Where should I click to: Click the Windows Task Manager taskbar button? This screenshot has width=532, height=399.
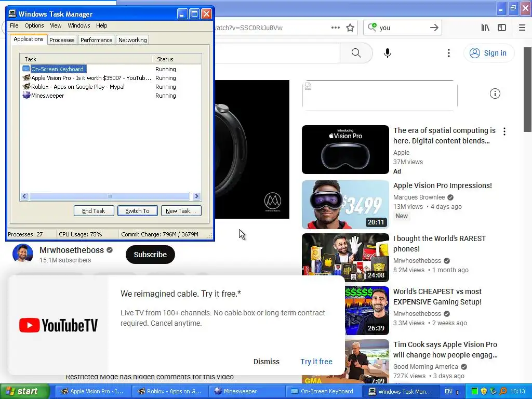[401, 392]
